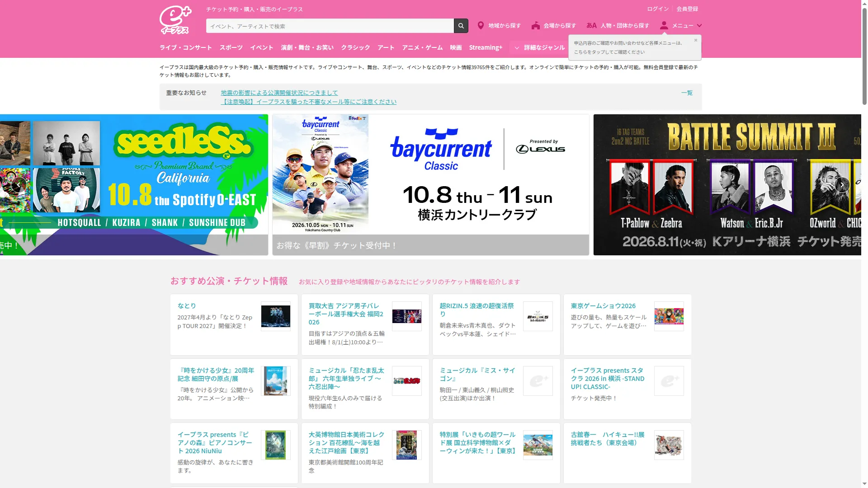Click the event search input field
This screenshot has height=488, width=868.
[330, 26]
